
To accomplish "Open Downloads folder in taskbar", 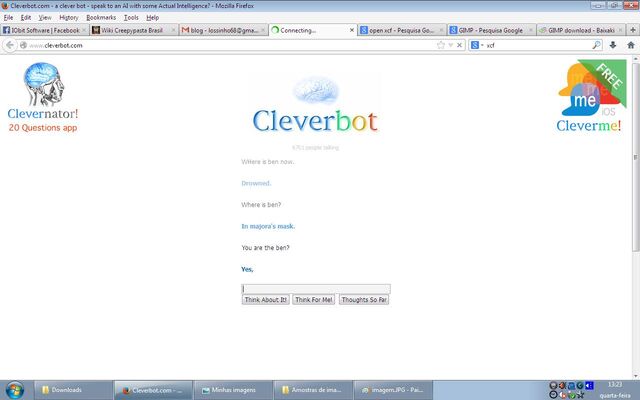I will point(73,390).
